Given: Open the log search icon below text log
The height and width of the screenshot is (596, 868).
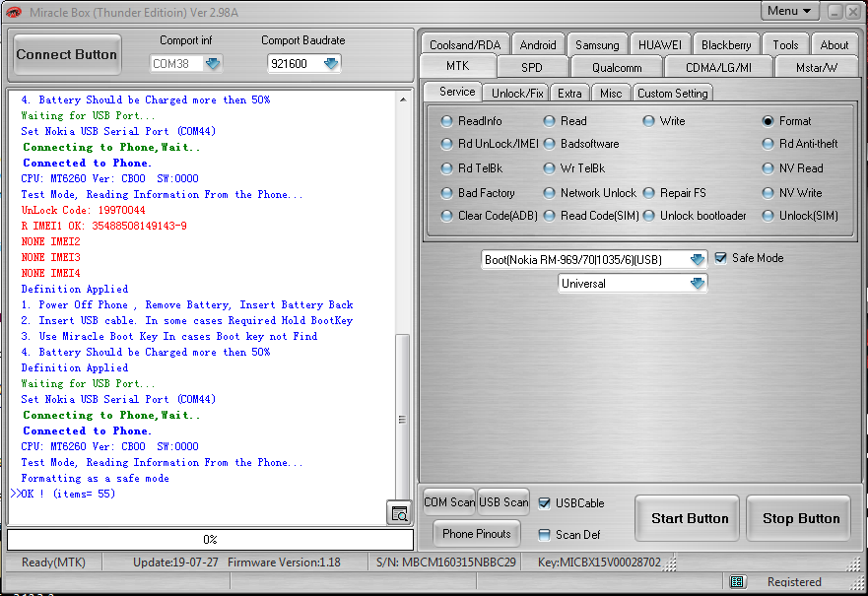Looking at the screenshot, I should point(399,513).
